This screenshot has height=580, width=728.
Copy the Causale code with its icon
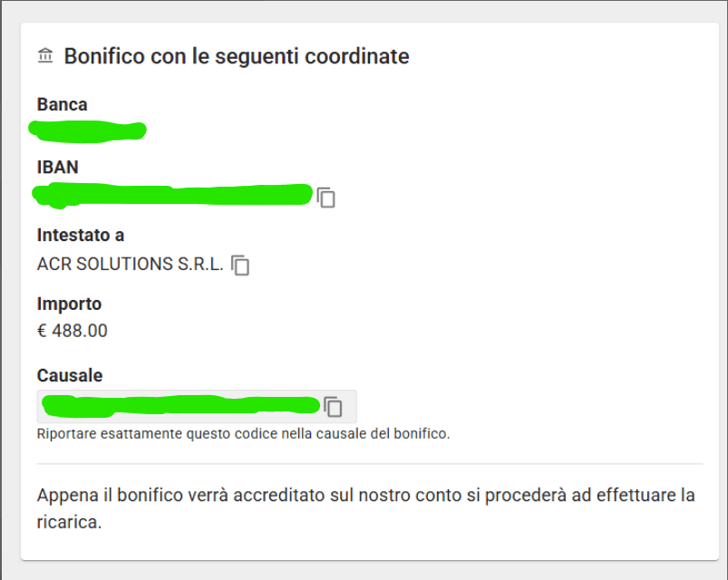[x=333, y=407]
